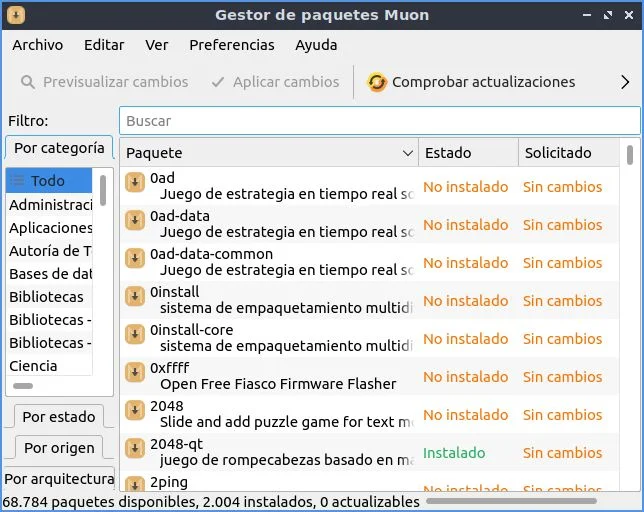Select the 0ad-data package name
The height and width of the screenshot is (512, 644).
[x=180, y=216]
